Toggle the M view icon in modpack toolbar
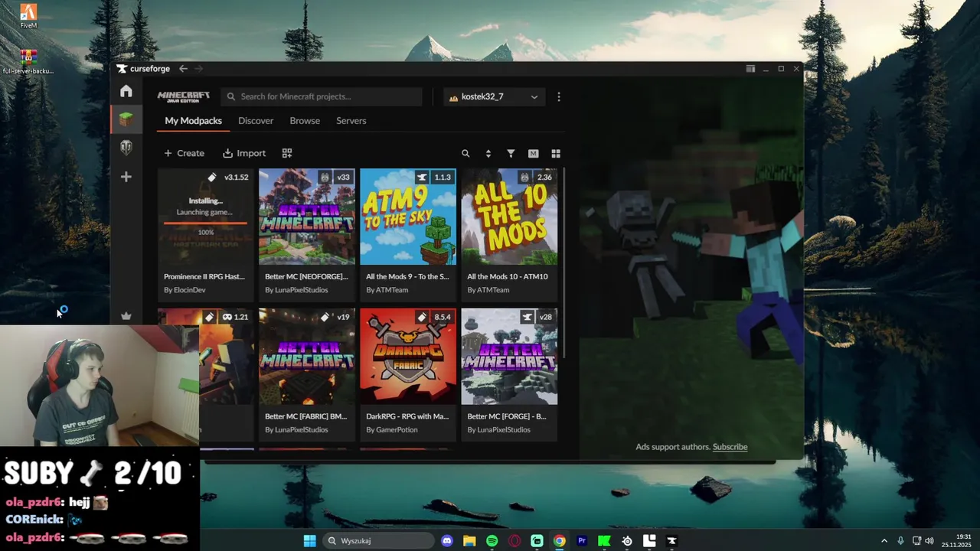This screenshot has height=551, width=980. click(x=534, y=153)
